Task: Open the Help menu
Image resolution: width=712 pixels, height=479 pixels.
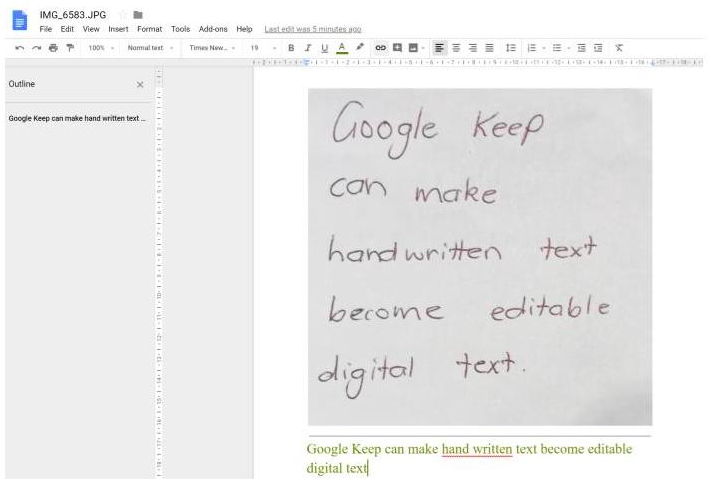Action: pos(244,29)
